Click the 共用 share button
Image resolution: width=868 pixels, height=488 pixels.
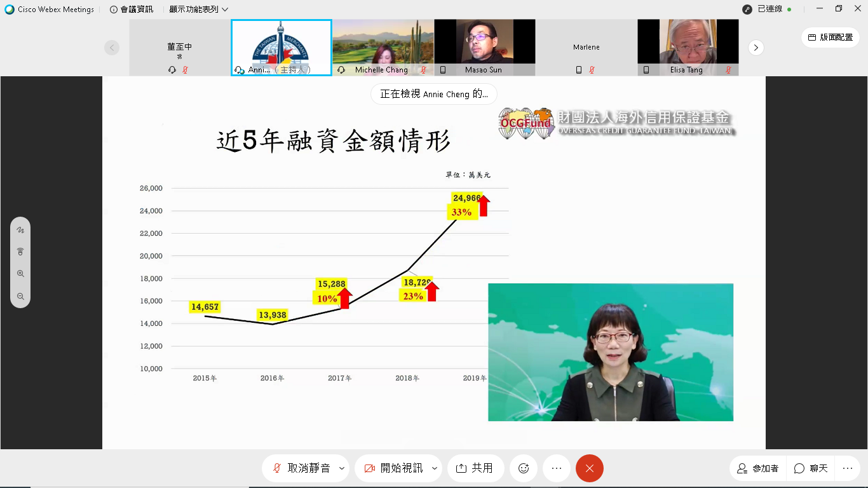click(475, 468)
